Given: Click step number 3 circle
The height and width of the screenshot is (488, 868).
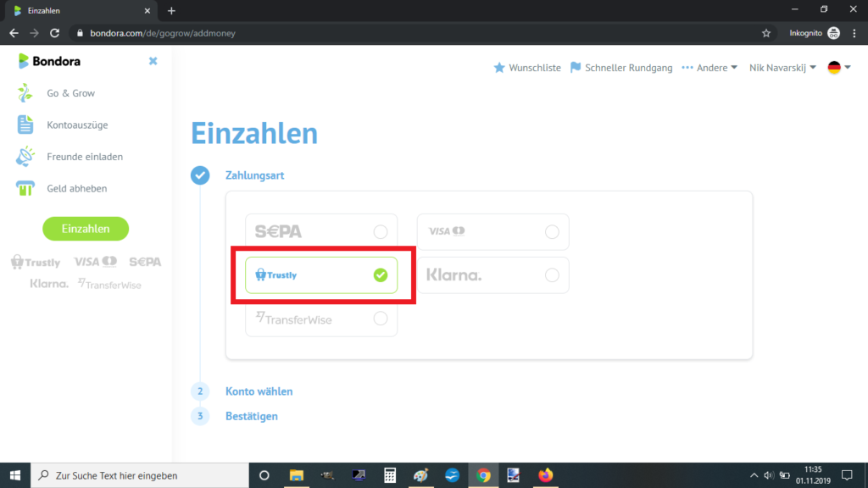Looking at the screenshot, I should [x=200, y=416].
